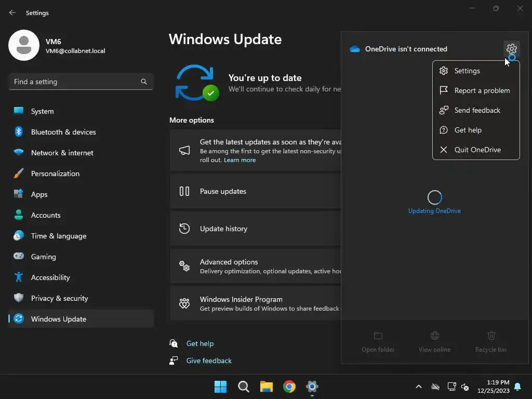
Task: Open the clock showing 1:19 PM
Action: pos(494,387)
